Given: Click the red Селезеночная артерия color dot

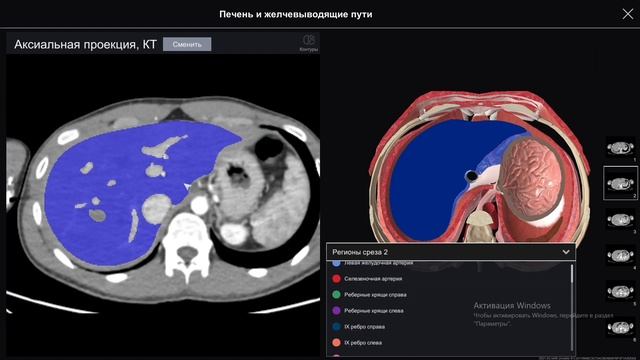Looking at the screenshot, I should tap(336, 279).
